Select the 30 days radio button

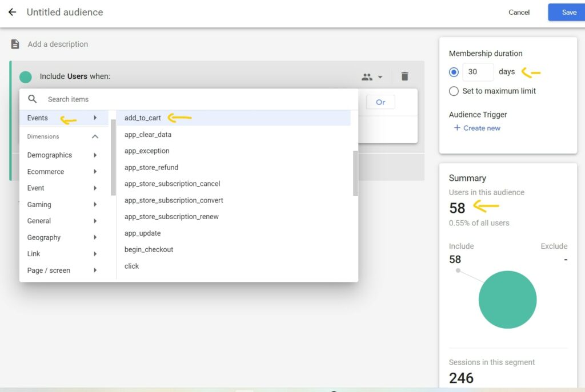pyautogui.click(x=454, y=72)
